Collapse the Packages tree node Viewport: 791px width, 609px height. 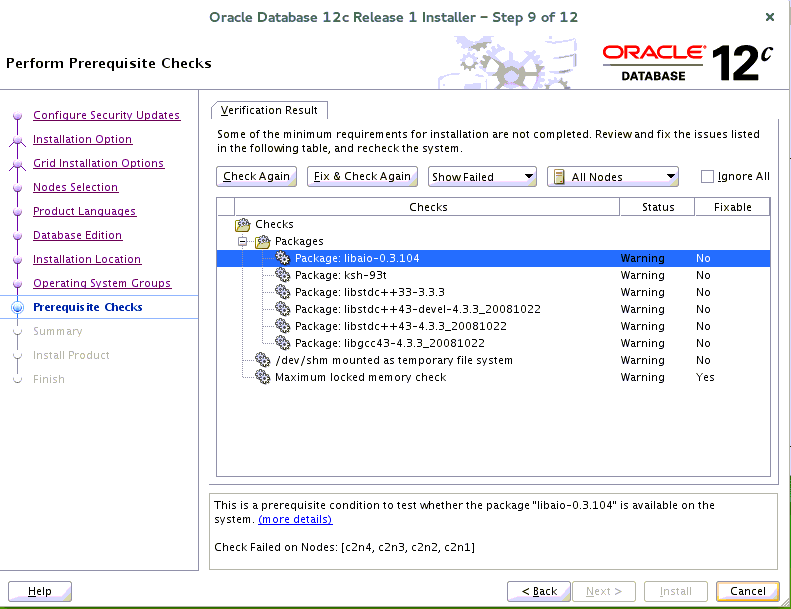[x=243, y=242]
